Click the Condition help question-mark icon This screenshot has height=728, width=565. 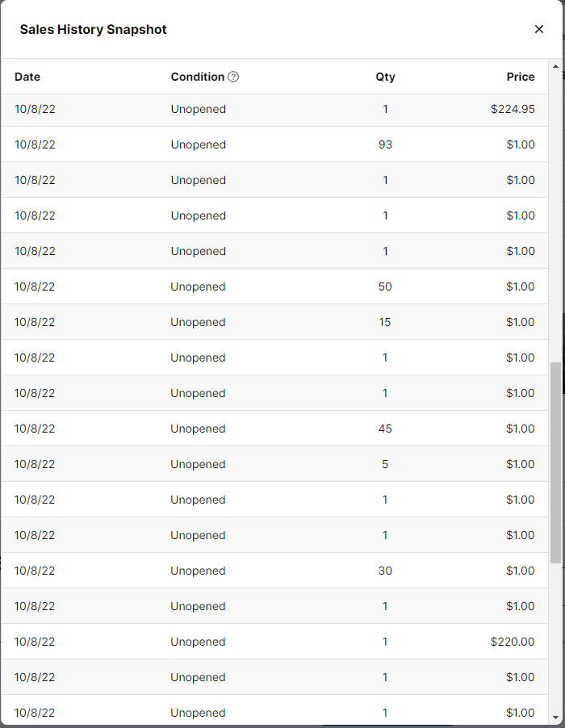point(233,77)
